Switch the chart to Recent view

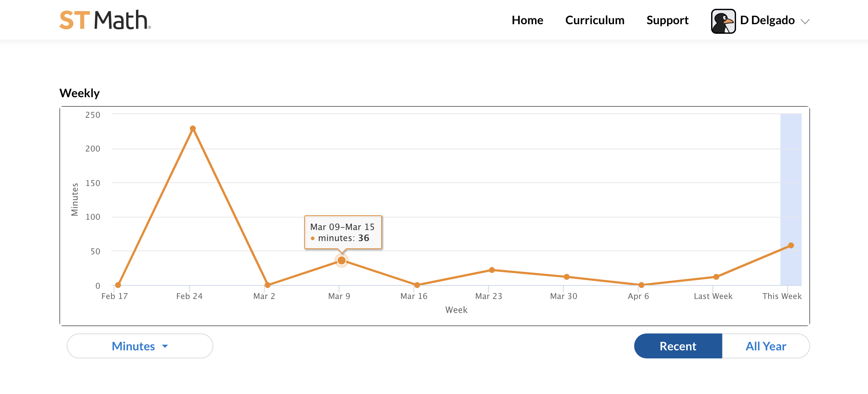[678, 346]
